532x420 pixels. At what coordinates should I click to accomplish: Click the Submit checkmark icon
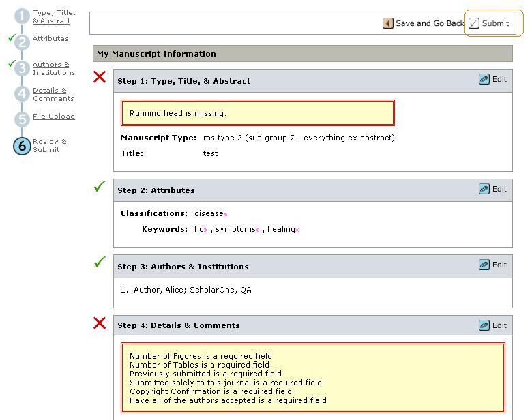(x=474, y=23)
